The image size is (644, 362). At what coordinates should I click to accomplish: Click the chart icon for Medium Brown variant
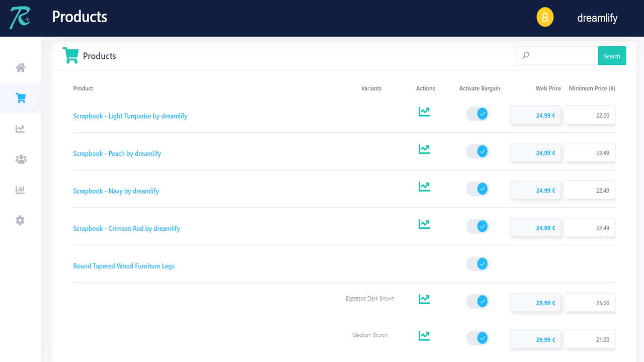(x=424, y=336)
